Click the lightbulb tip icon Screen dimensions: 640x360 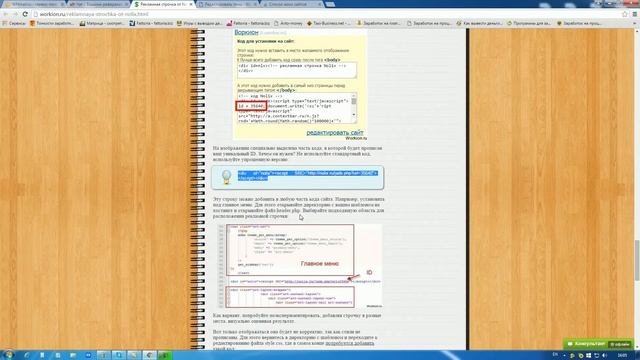point(226,177)
